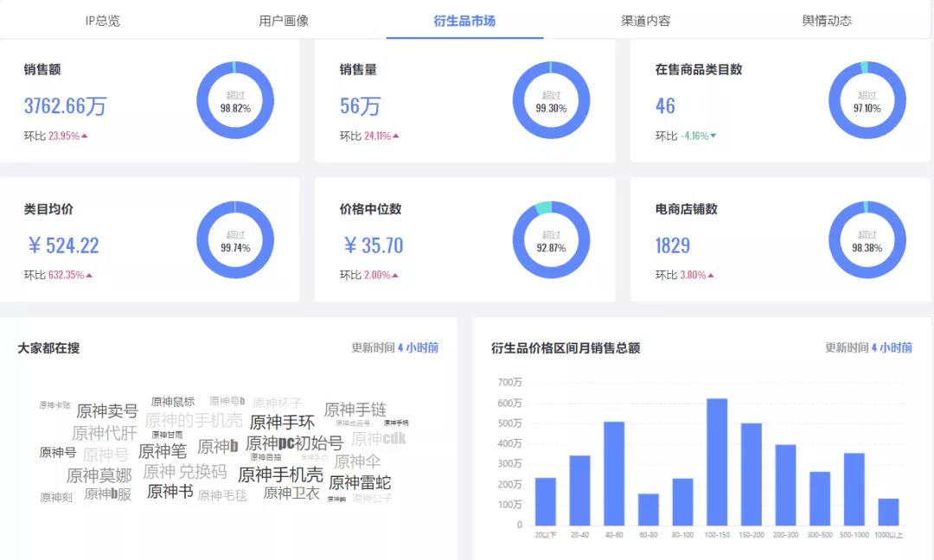Click 4小时前 in the 衍生品价格区间 panel
This screenshot has height=560, width=934.
[x=892, y=347]
